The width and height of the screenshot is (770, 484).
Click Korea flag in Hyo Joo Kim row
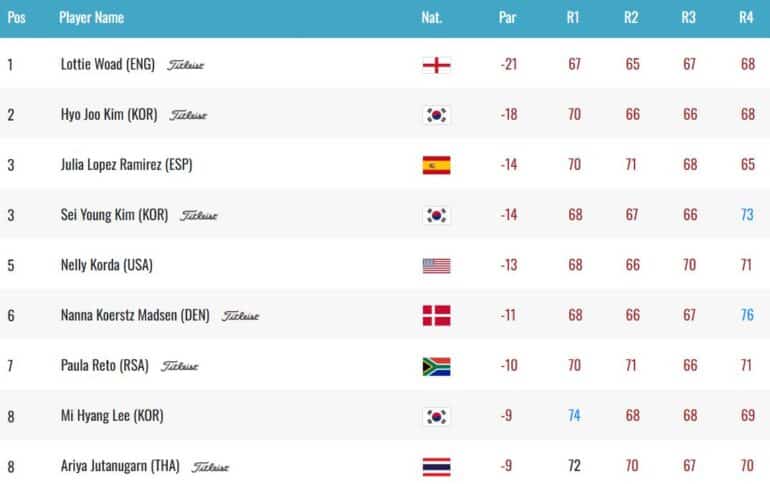tap(436, 115)
